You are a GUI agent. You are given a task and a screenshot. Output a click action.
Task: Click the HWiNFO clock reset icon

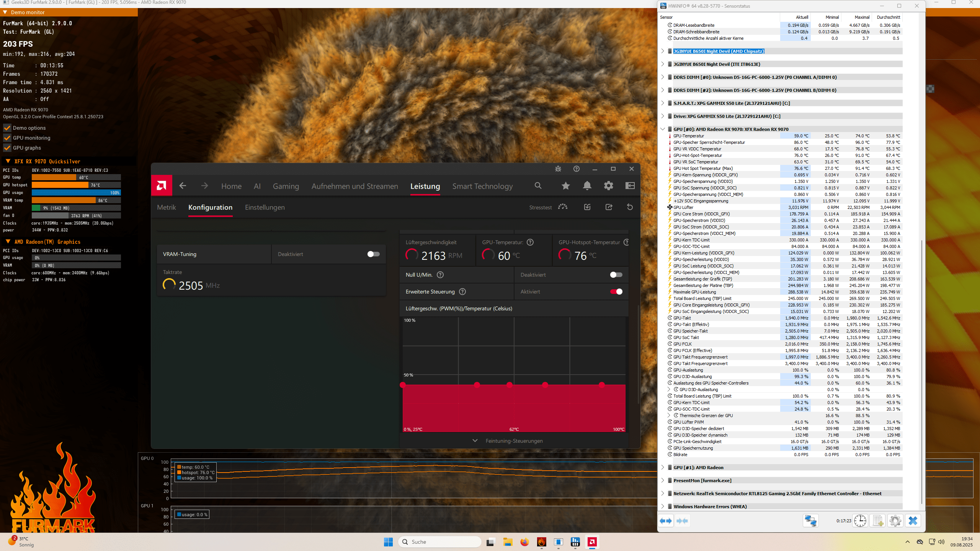click(860, 521)
